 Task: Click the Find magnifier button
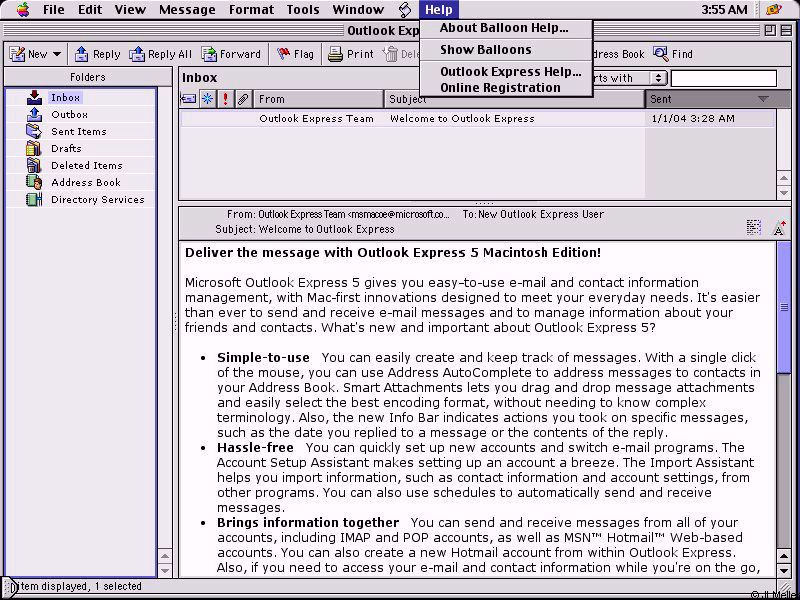tap(672, 54)
